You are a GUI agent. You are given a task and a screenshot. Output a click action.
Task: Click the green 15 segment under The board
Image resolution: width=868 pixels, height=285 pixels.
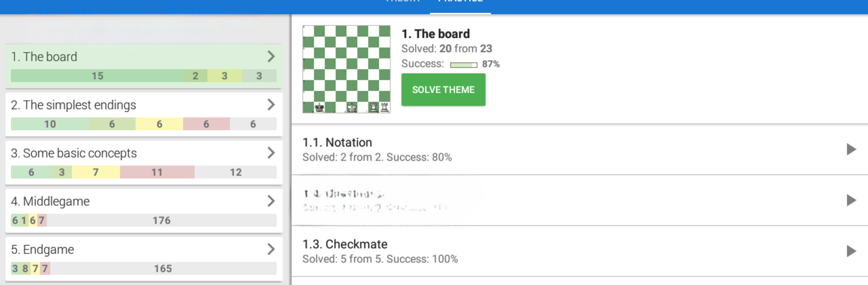pos(97,76)
